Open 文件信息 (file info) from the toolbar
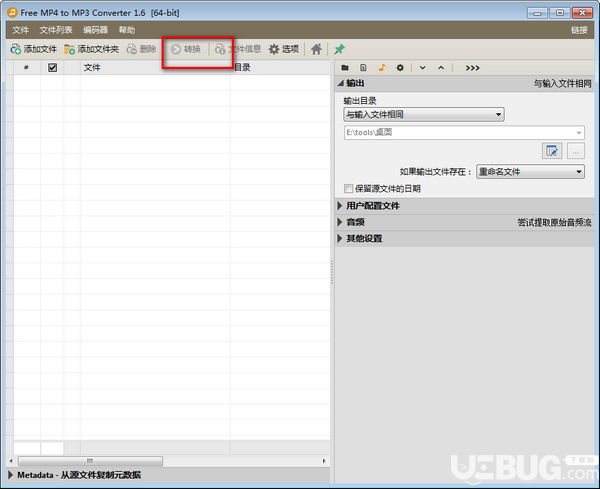The width and height of the screenshot is (600, 489). tap(238, 49)
